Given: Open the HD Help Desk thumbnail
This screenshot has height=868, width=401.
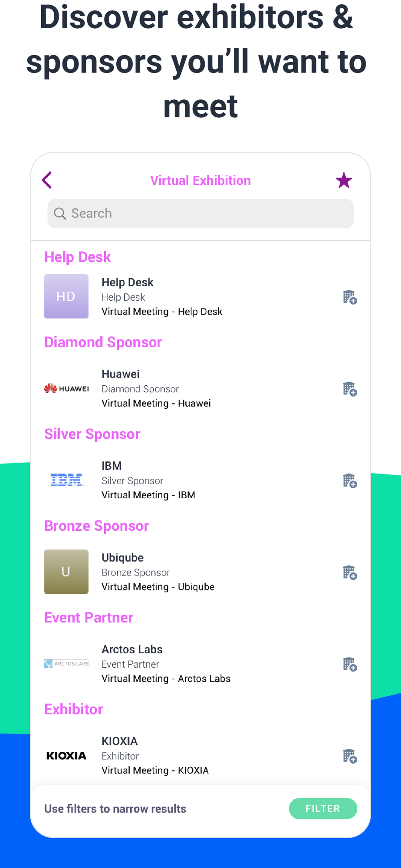Looking at the screenshot, I should click(66, 296).
